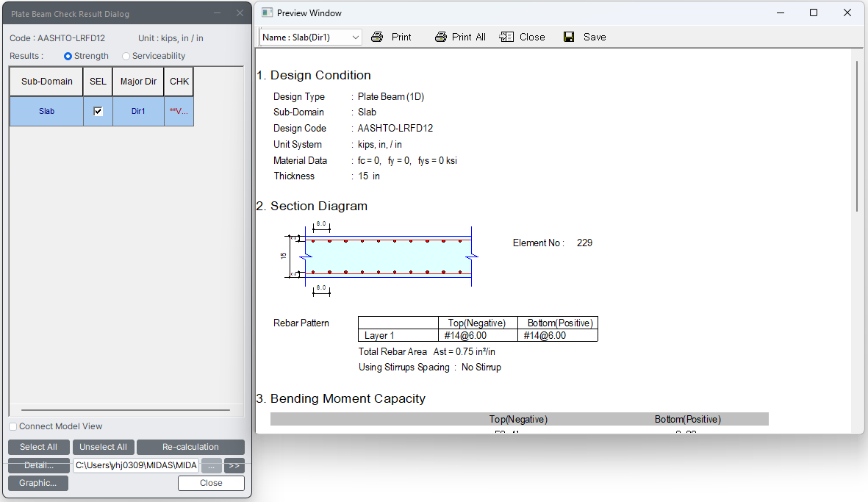Click the Code : AASHTO-LRFD12 label
Viewport: 868px width, 502px height.
tap(57, 38)
